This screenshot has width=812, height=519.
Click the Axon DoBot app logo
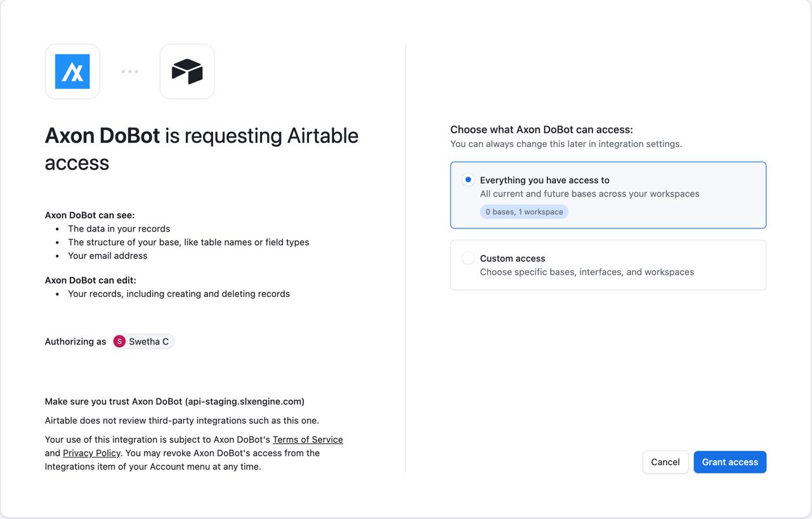coord(72,72)
